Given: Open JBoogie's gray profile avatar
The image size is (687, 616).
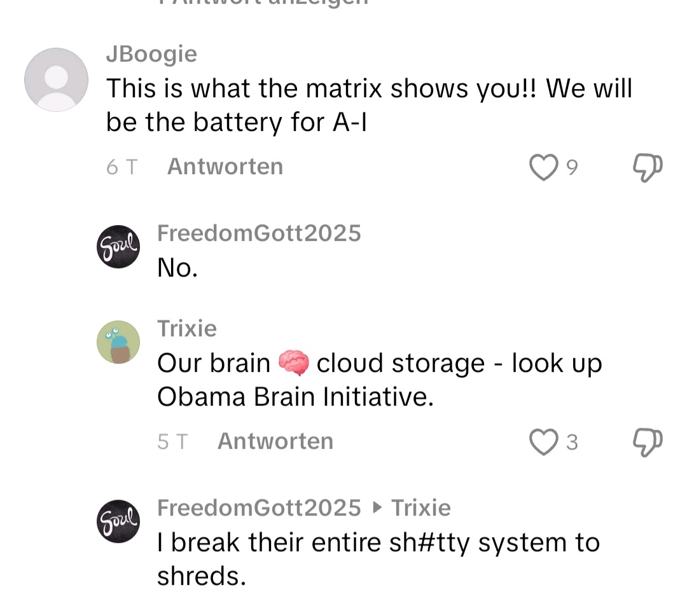Looking at the screenshot, I should 56,79.
